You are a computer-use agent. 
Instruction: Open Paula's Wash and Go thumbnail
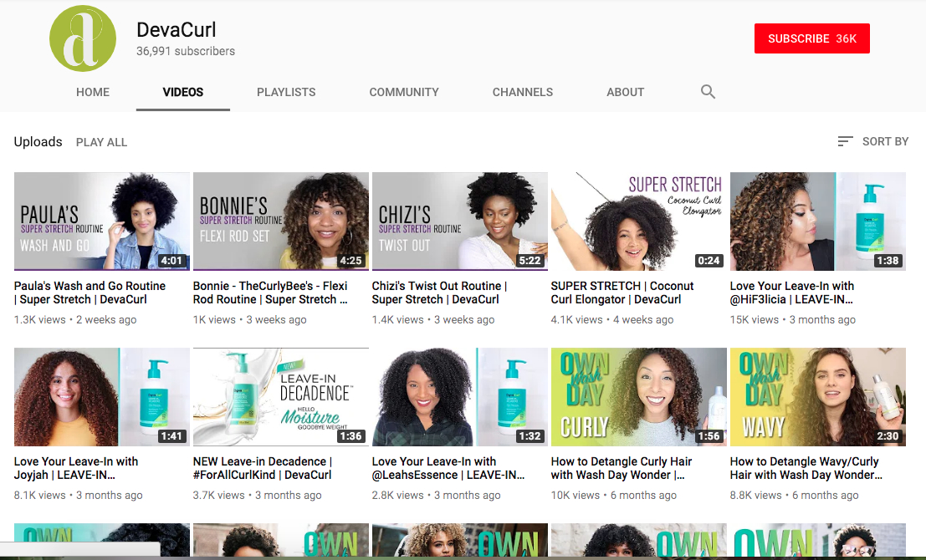click(102, 221)
